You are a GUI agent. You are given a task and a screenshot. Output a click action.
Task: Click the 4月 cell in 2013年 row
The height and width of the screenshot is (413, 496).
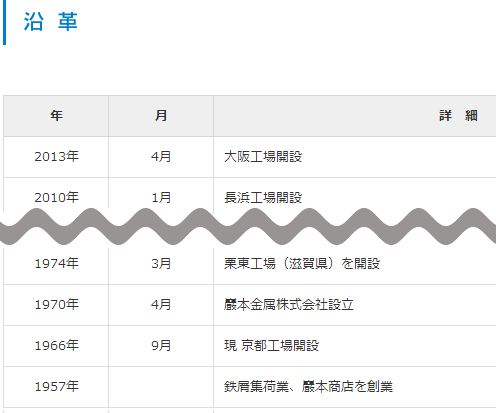(x=161, y=156)
